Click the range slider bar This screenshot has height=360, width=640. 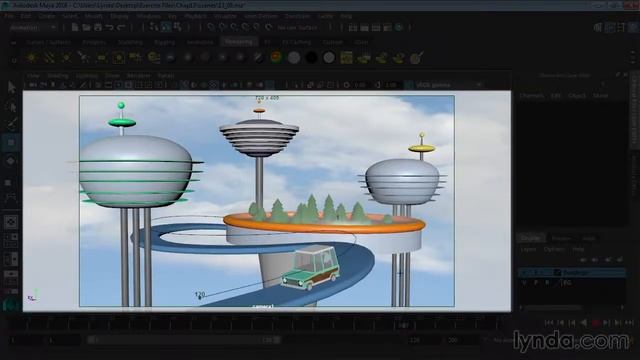click(184, 340)
